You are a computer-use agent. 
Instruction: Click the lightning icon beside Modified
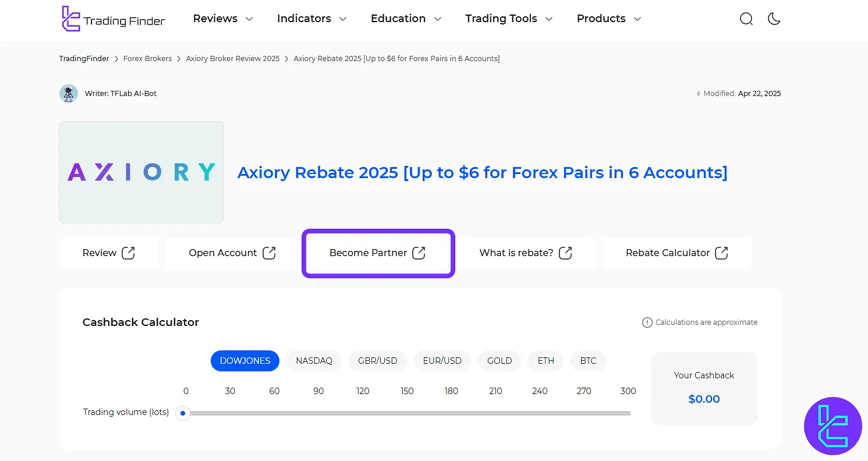tap(699, 94)
